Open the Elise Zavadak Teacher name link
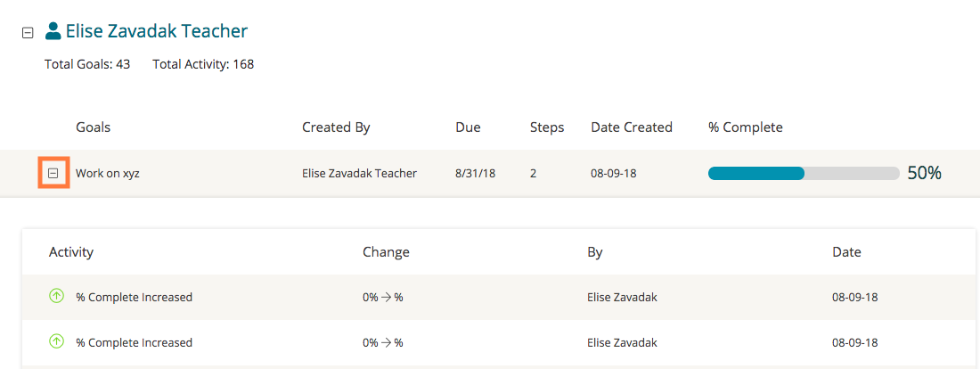 coord(157,31)
